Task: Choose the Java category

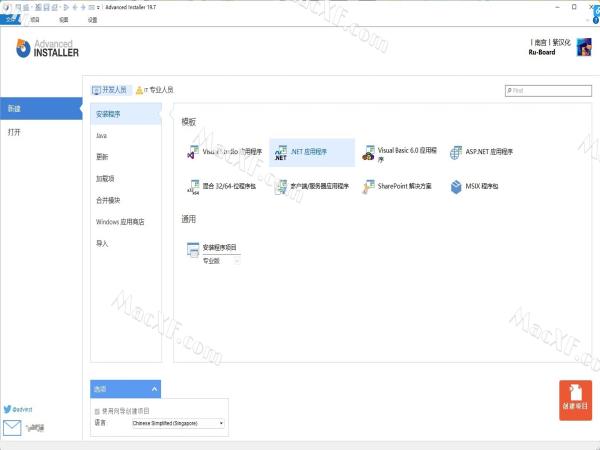Action: (126, 136)
